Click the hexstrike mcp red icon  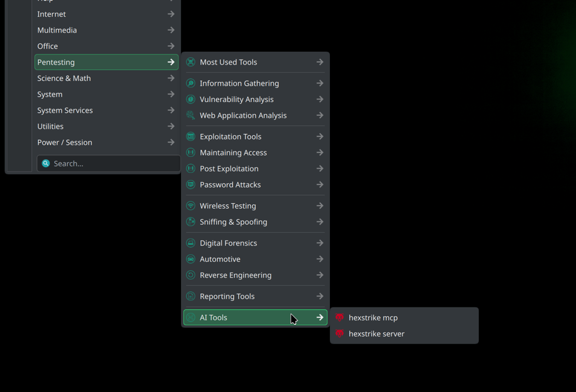340,317
